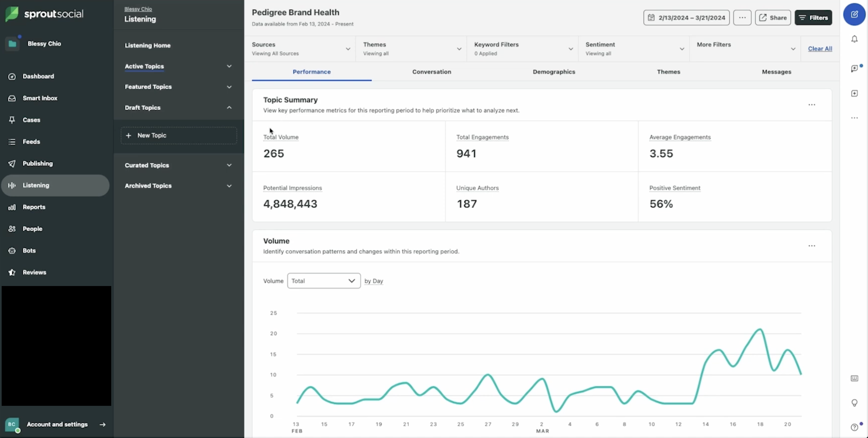Click the calendar icon in the date range
868x438 pixels.
click(651, 18)
